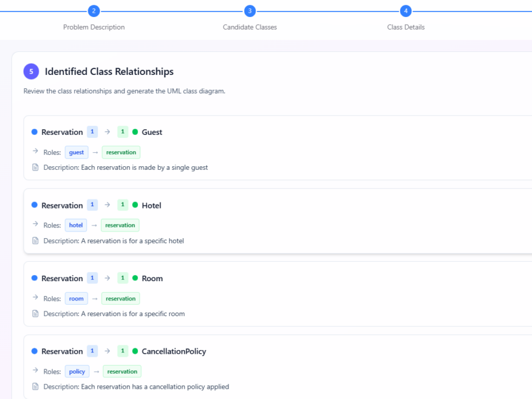Click the green dot next to Guest
Viewport: 532px width, 399px height.
pos(135,132)
